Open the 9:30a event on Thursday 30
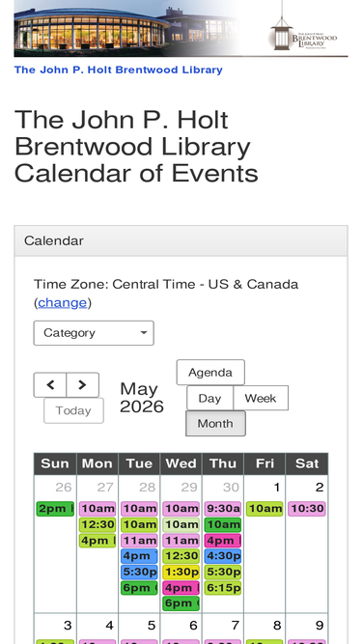Screen dimensions: 362x644 click(223, 509)
